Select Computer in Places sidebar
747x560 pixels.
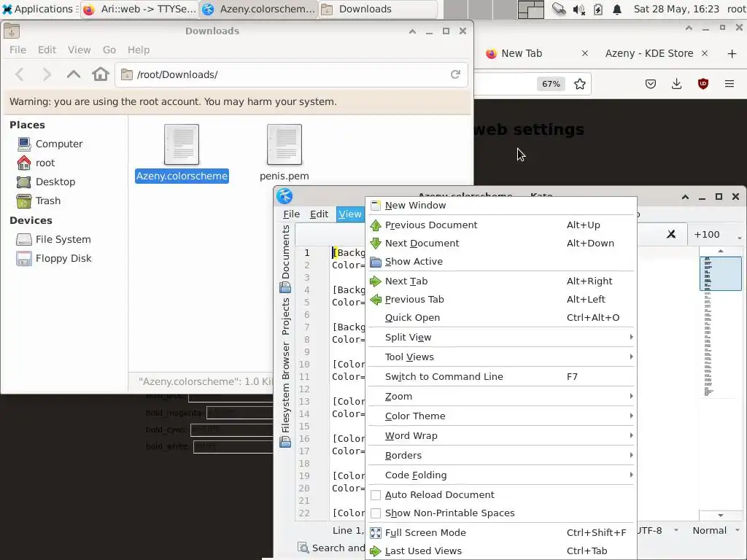50,144
